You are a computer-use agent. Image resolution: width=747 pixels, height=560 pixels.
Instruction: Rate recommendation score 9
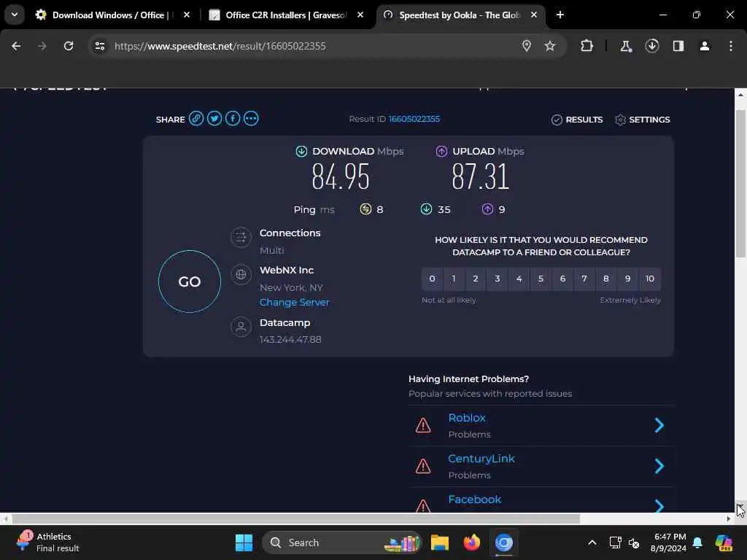click(x=628, y=279)
